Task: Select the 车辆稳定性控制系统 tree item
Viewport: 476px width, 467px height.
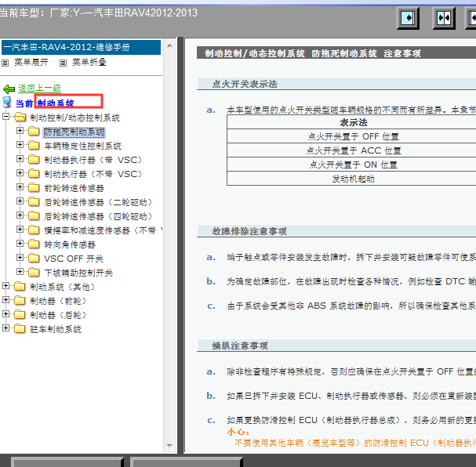Action: tap(82, 146)
